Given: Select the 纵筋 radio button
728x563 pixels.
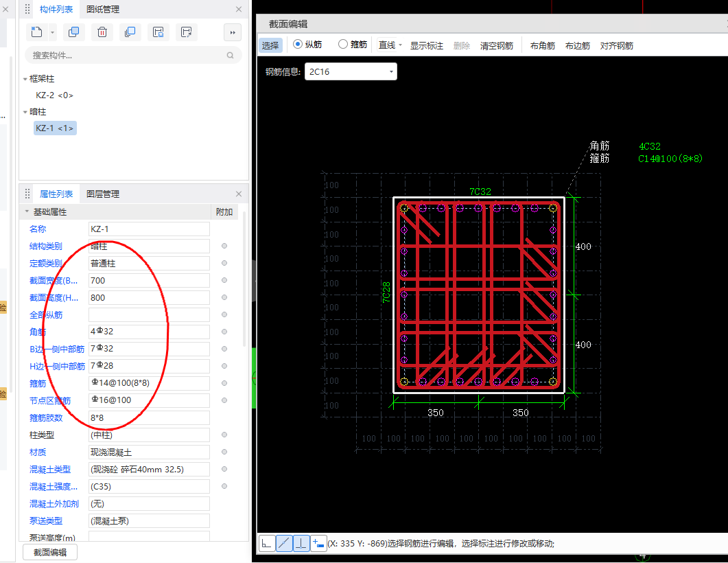Looking at the screenshot, I should tap(298, 44).
